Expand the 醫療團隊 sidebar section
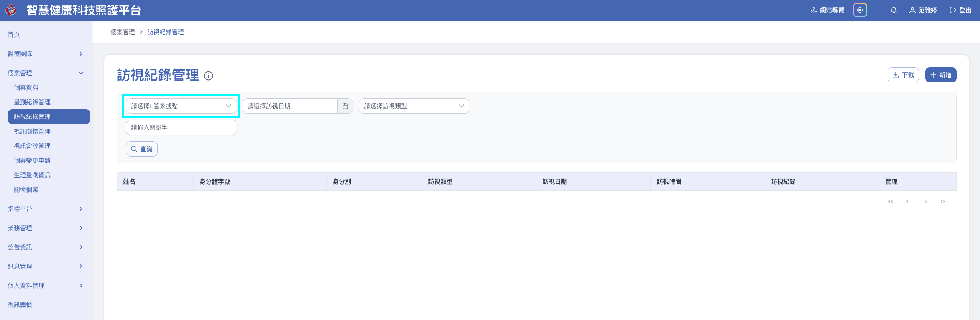 pyautogui.click(x=45, y=54)
